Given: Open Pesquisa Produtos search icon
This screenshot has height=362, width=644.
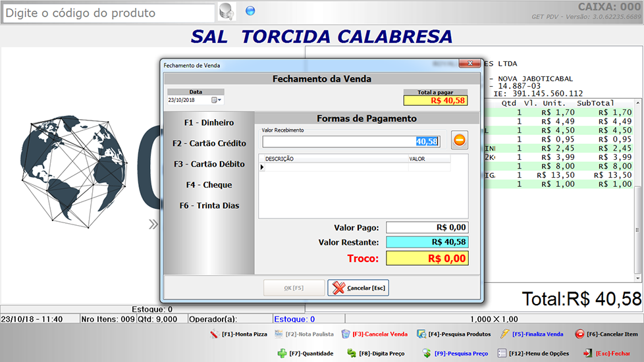Looking at the screenshot, I should (x=421, y=334).
